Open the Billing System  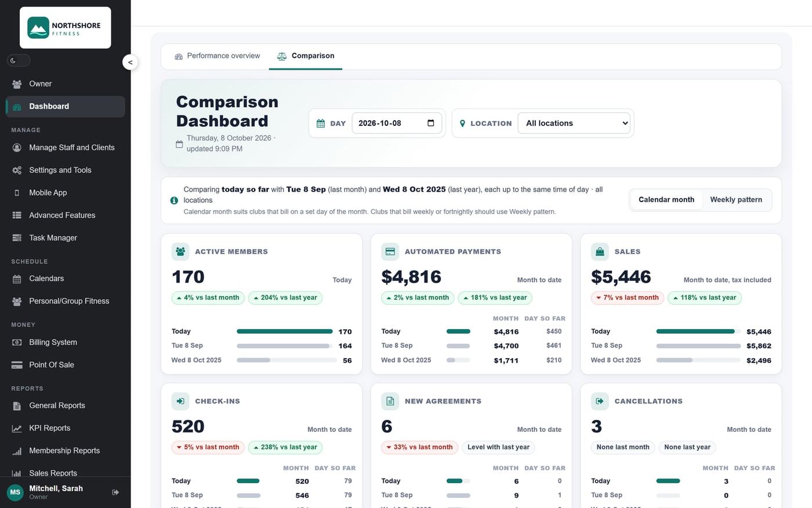click(65, 343)
